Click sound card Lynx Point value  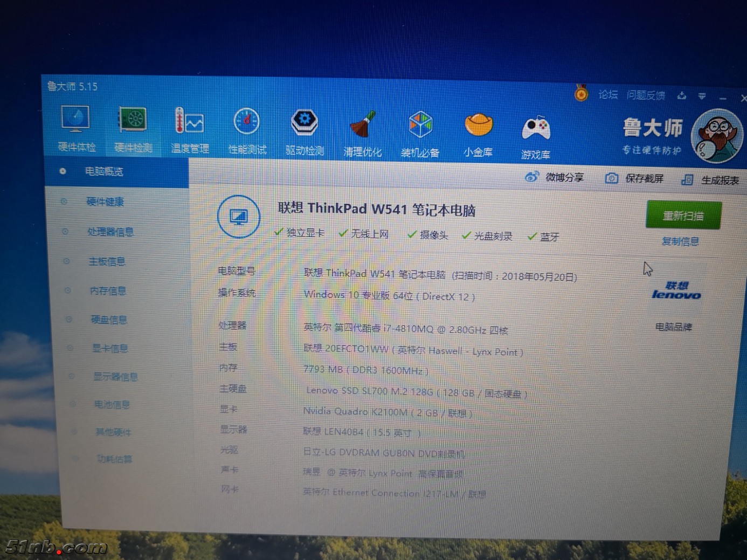click(383, 473)
